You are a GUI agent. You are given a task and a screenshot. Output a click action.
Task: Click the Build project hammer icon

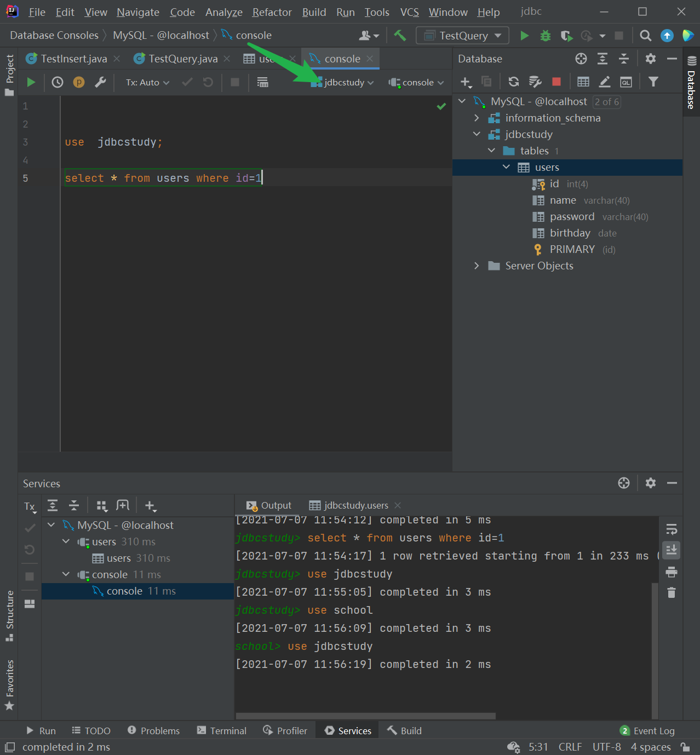[x=400, y=36]
